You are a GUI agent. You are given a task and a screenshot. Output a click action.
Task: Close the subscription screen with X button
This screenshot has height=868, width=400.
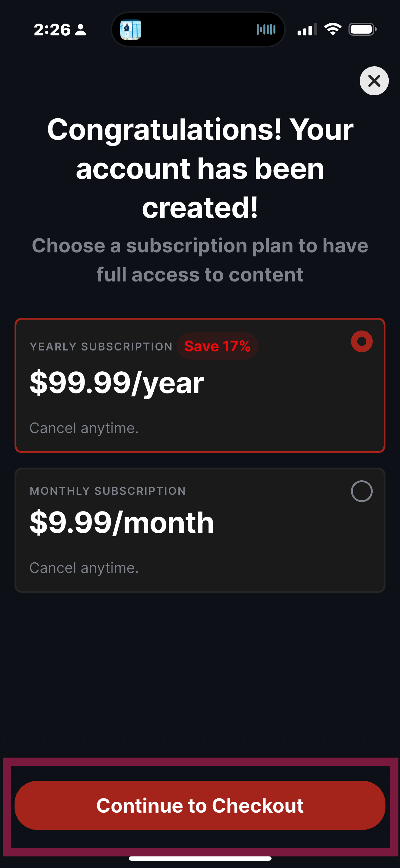(374, 81)
